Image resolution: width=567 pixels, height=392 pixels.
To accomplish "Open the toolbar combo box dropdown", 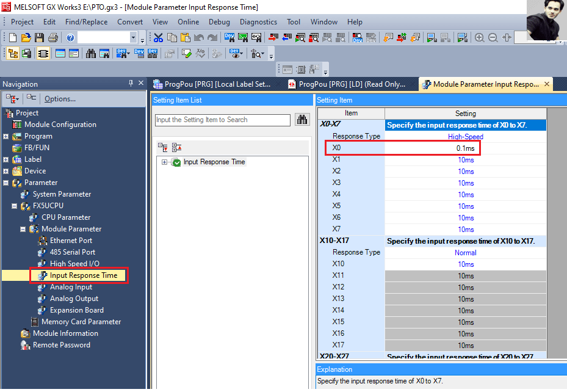I will (133, 37).
